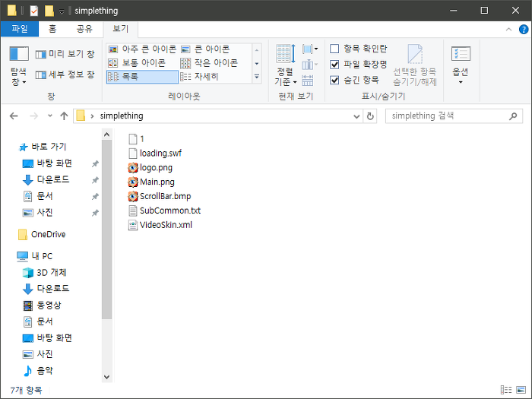532x399 pixels.
Task: Collapse the ribbon with chevron
Action: [x=508, y=30]
